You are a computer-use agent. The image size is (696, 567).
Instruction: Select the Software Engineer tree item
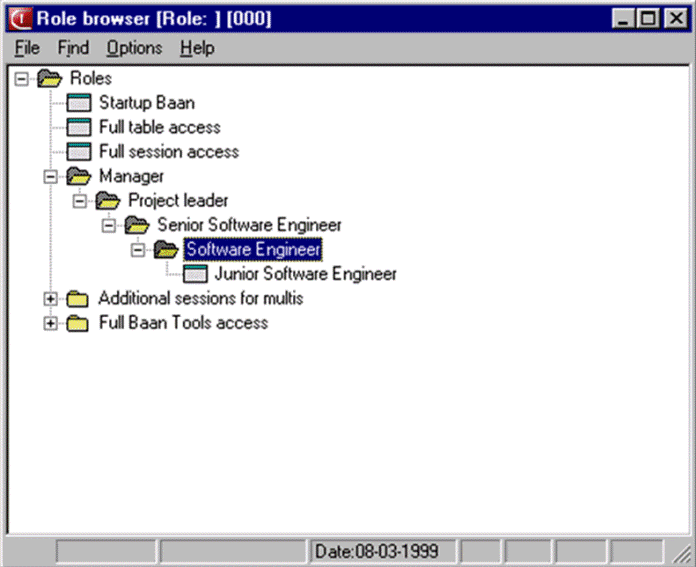[253, 250]
